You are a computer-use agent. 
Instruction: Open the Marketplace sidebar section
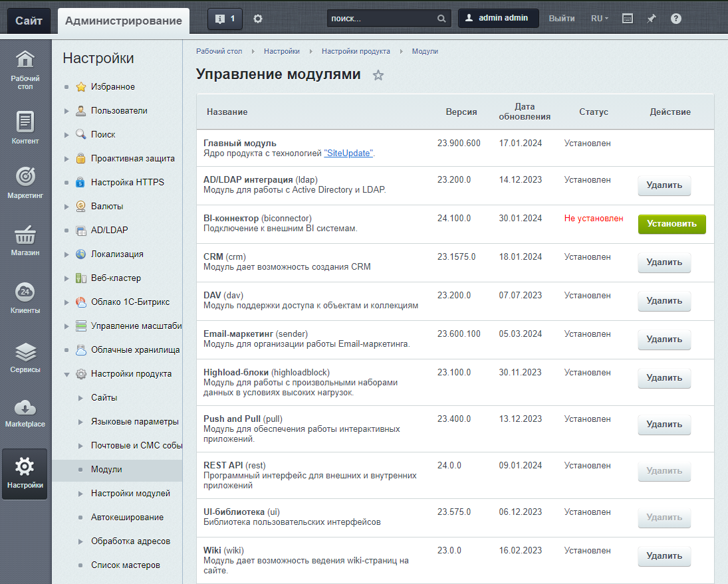point(25,412)
